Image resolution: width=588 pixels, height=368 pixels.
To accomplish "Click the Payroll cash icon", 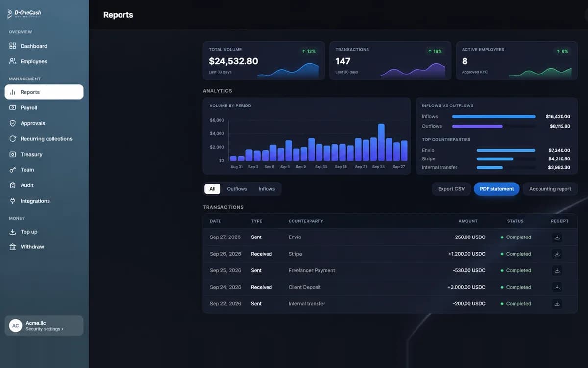I will (x=13, y=107).
